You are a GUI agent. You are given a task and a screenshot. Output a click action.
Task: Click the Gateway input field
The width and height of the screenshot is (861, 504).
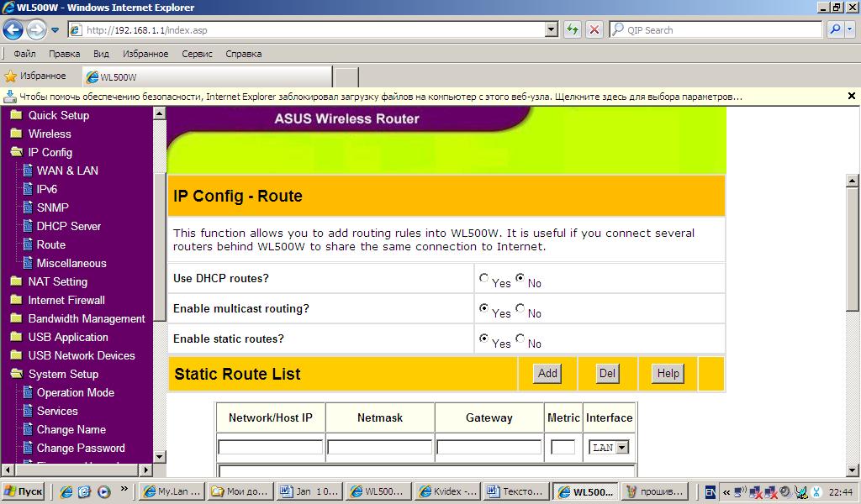pyautogui.click(x=489, y=447)
